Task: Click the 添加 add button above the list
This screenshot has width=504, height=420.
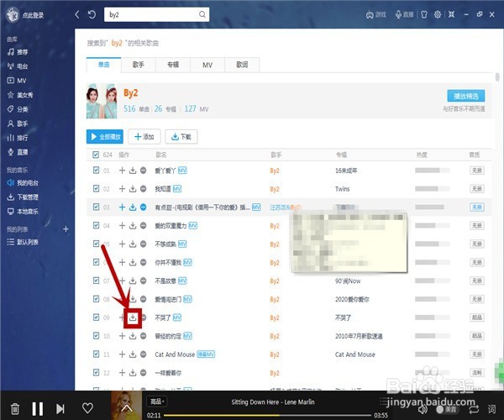Action: tap(144, 137)
